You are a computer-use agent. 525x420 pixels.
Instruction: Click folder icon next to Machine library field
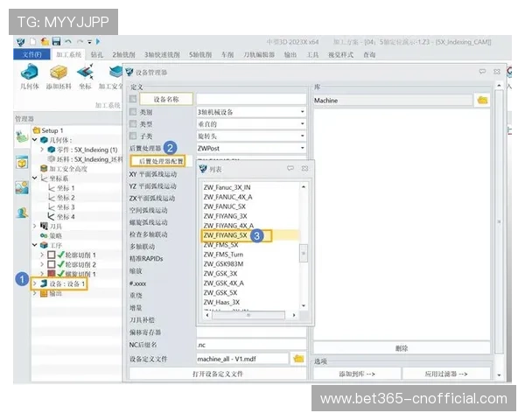coord(482,100)
